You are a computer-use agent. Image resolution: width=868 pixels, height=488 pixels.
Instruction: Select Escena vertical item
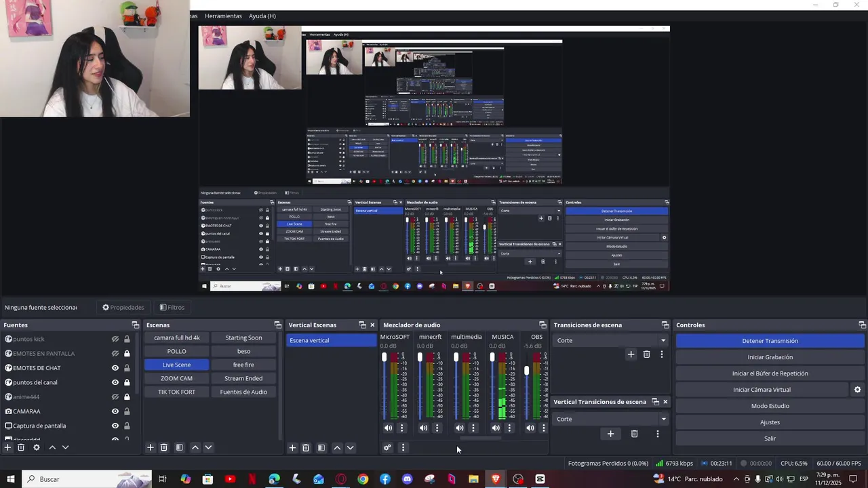click(330, 340)
